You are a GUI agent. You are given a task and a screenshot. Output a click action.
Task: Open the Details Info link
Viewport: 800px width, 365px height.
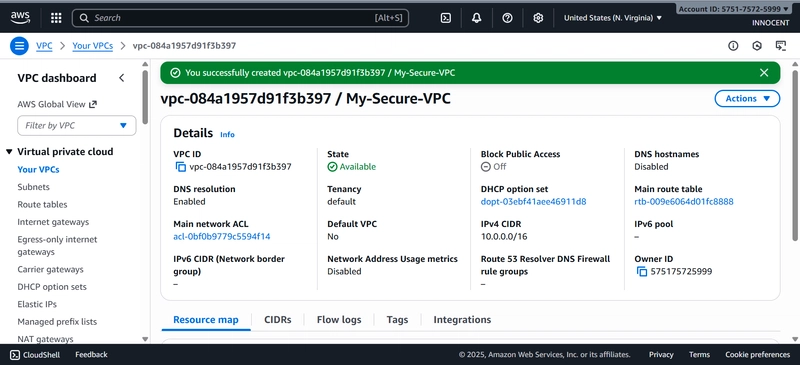[227, 135]
